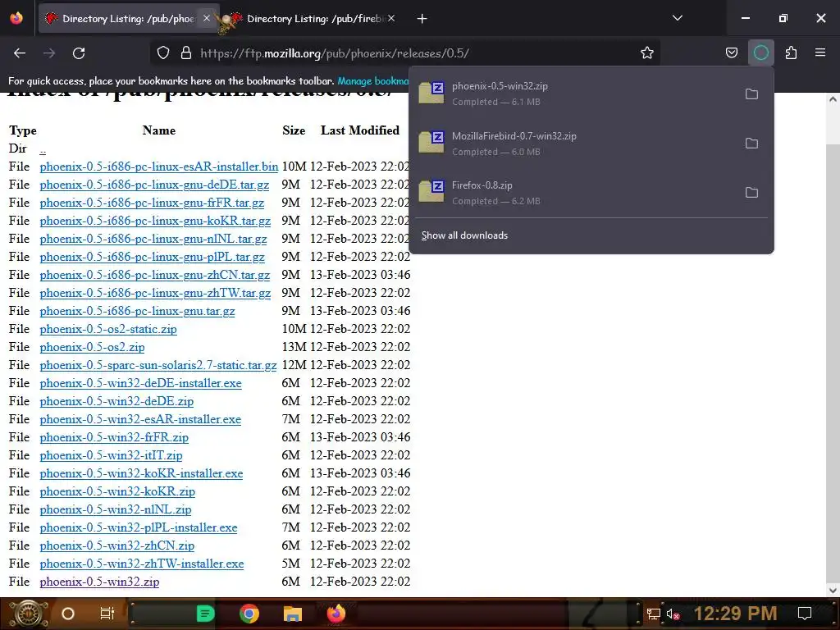Open the Extensions puzzle icon

pyautogui.click(x=791, y=52)
